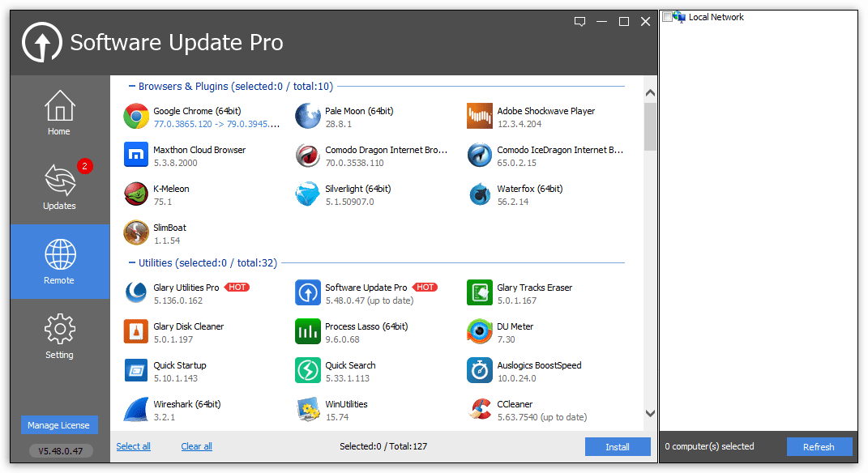Click Maxthon version 5.3.8.2000 text
The height and width of the screenshot is (473, 868).
coord(176,163)
